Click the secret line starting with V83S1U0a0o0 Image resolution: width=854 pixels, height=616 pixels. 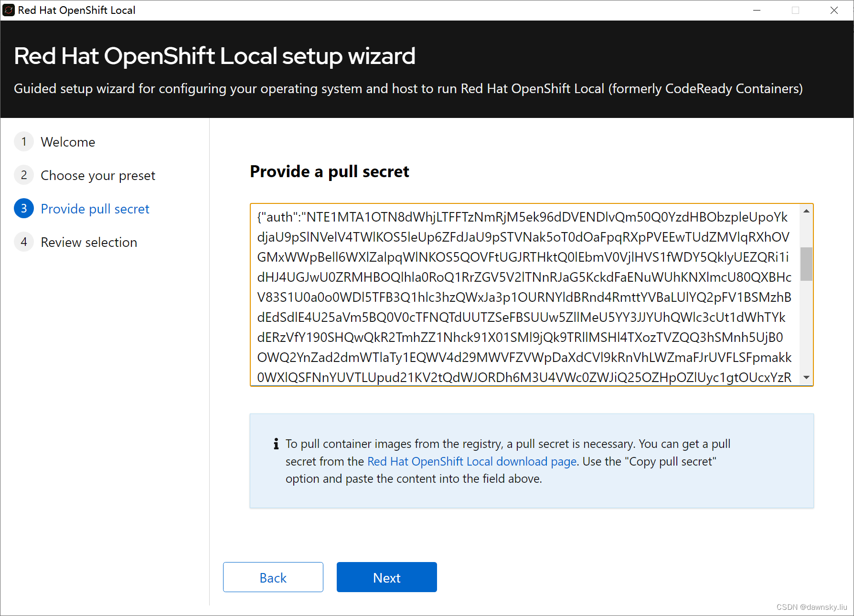524,297
